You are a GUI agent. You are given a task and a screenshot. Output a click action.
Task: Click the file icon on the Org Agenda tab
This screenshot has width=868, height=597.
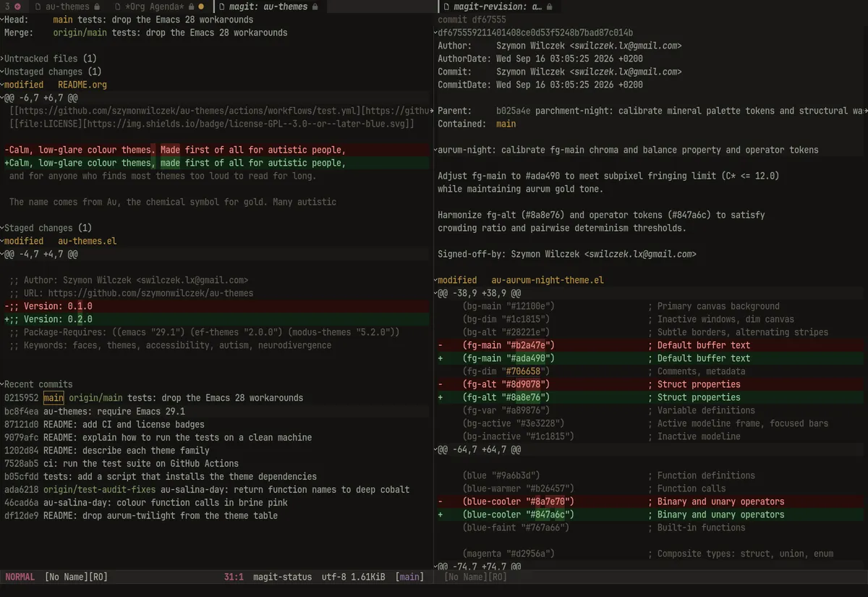pyautogui.click(x=116, y=7)
